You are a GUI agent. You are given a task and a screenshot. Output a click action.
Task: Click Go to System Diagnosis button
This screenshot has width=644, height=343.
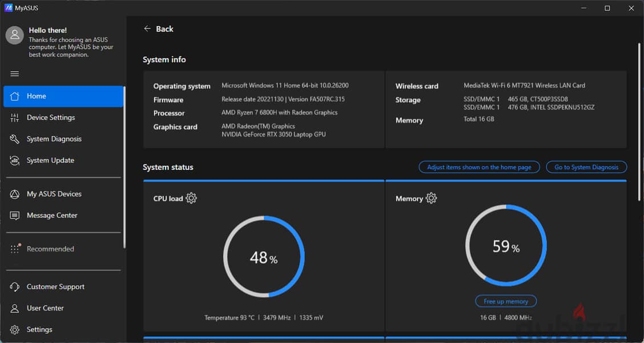586,167
